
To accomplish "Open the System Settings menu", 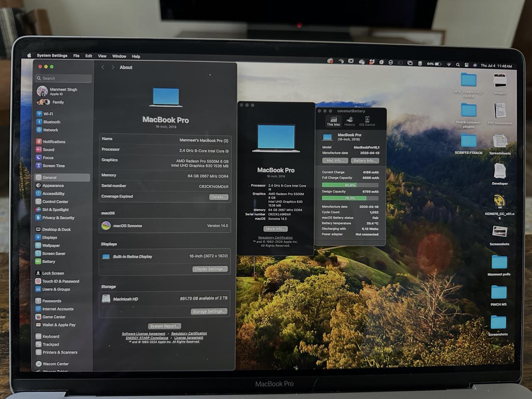I will 52,55.
